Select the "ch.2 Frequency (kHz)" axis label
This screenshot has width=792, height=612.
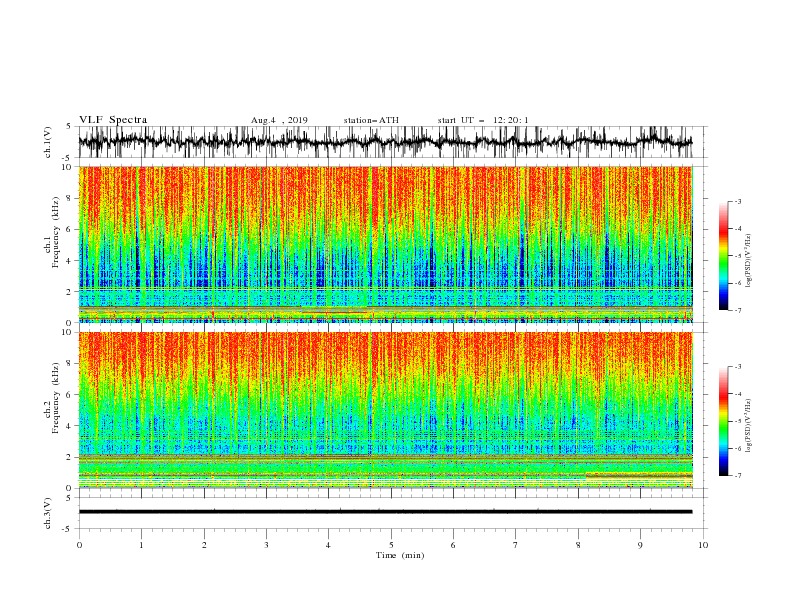pos(52,400)
